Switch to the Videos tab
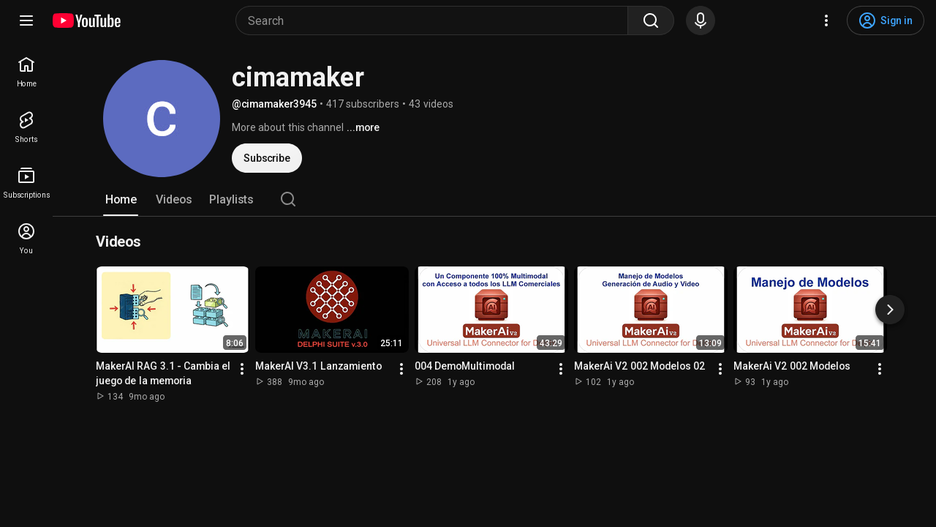 (174, 199)
